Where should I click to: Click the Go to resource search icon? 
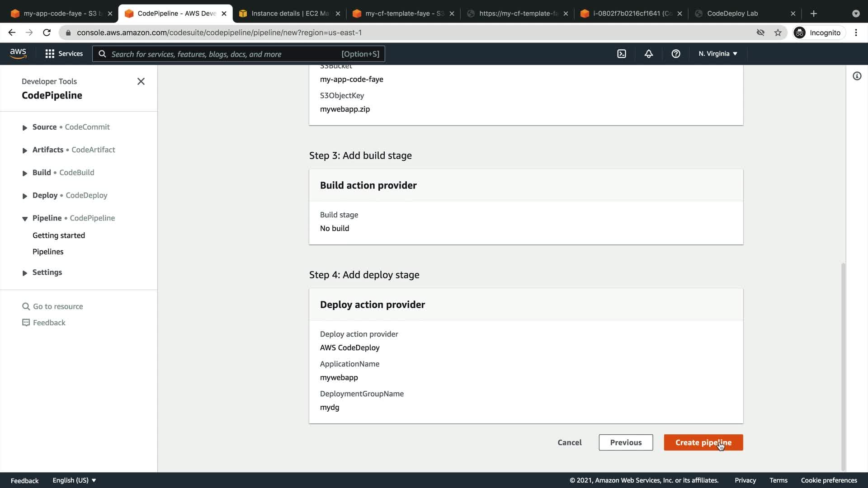pyautogui.click(x=26, y=306)
